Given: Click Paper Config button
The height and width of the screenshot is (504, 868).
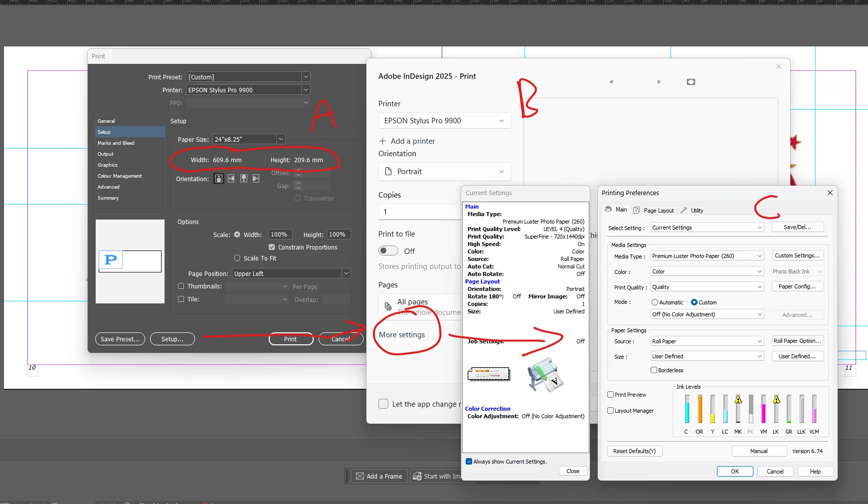Looking at the screenshot, I should coord(797,286).
